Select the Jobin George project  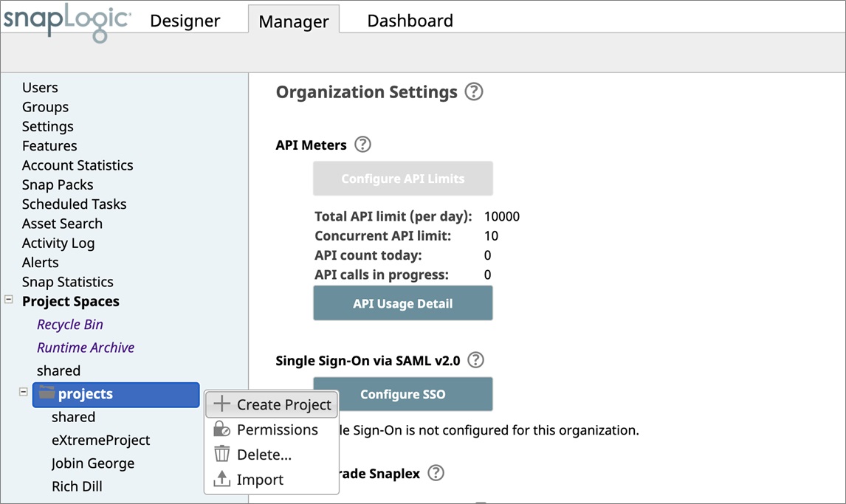pyautogui.click(x=93, y=463)
